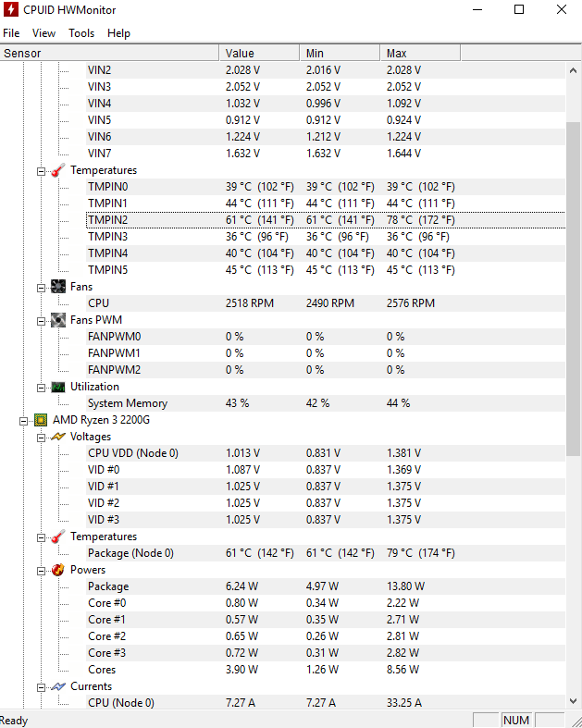Click the fan icon next to Fans
582x728 pixels.
click(x=58, y=287)
